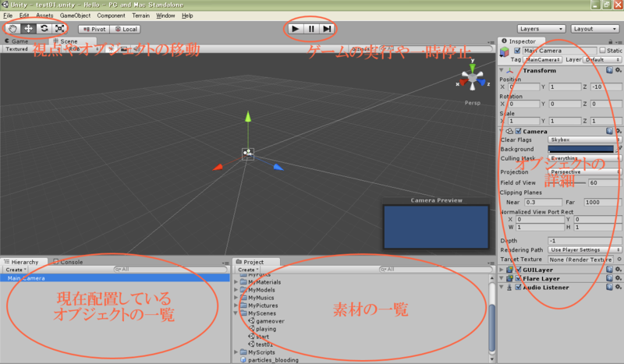
Task: Open GUILayer component help icon
Action: pyautogui.click(x=609, y=270)
